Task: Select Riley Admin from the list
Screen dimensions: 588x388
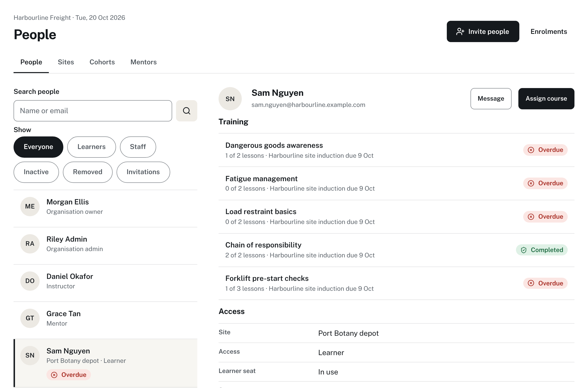Action: pyautogui.click(x=105, y=246)
